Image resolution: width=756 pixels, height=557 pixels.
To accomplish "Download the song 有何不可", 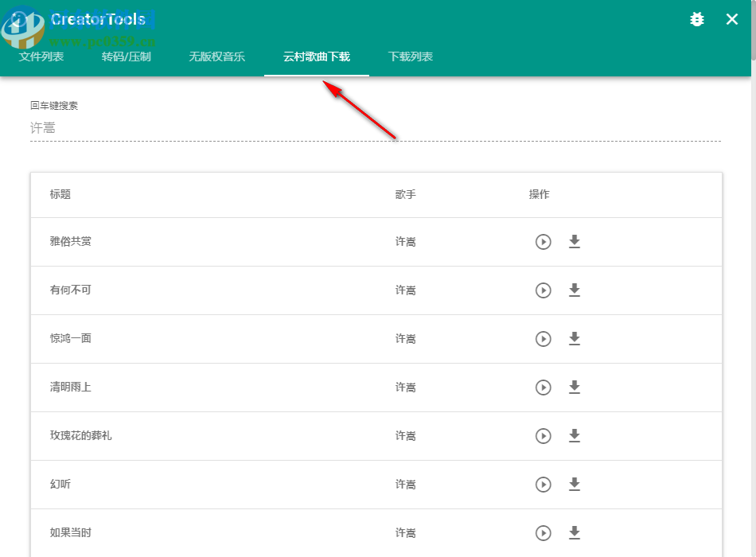I will coord(575,290).
